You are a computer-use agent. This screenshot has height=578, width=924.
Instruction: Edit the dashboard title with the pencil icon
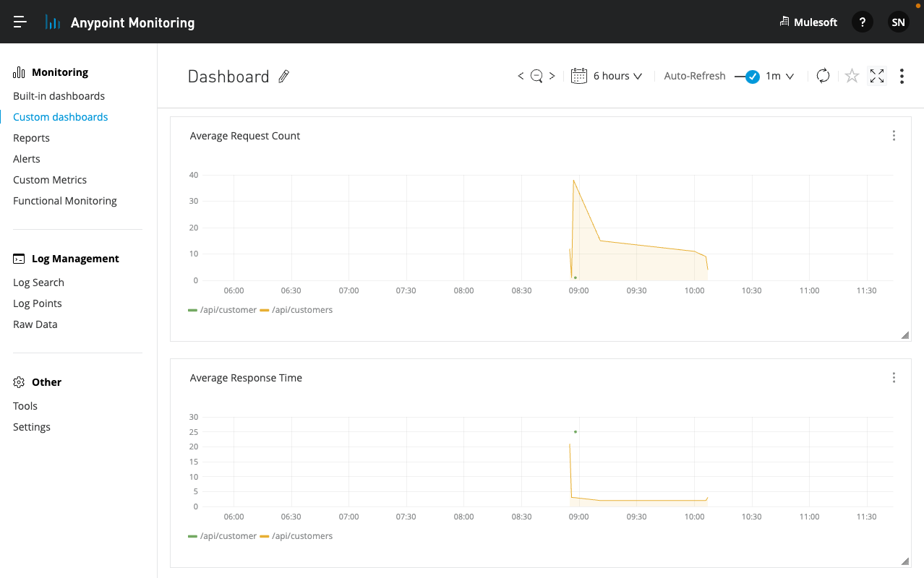tap(283, 76)
